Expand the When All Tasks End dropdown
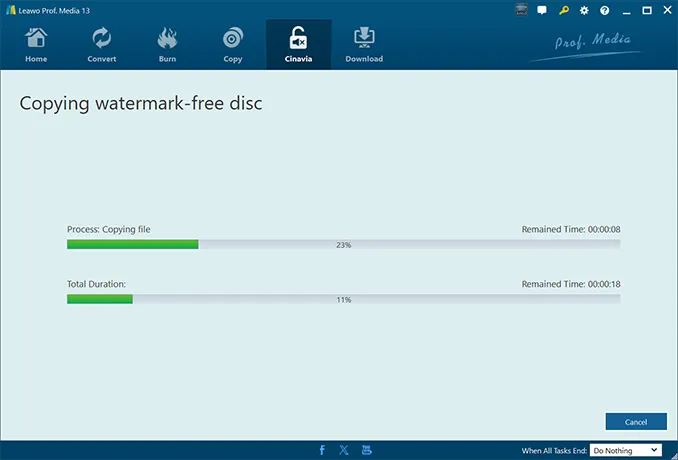Image resolution: width=678 pixels, height=460 pixels. pos(626,451)
